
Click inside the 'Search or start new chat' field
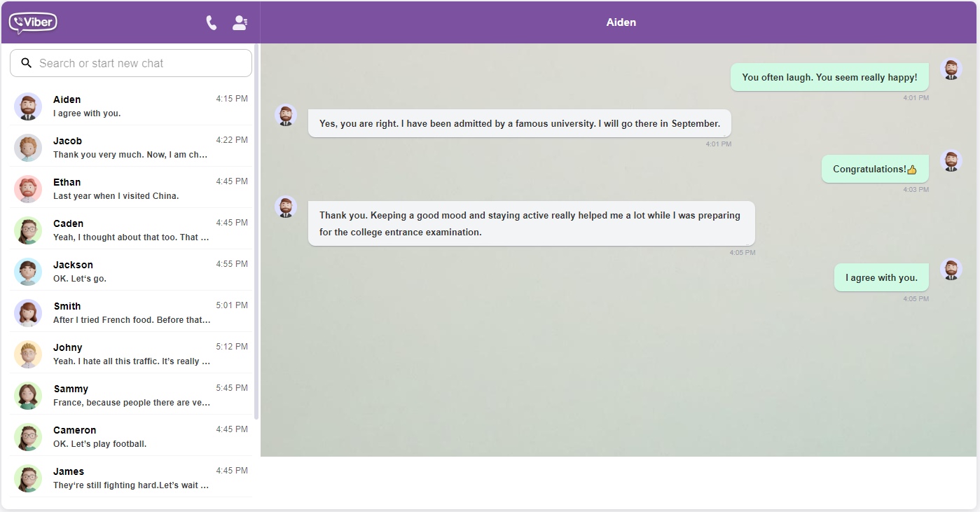(131, 63)
